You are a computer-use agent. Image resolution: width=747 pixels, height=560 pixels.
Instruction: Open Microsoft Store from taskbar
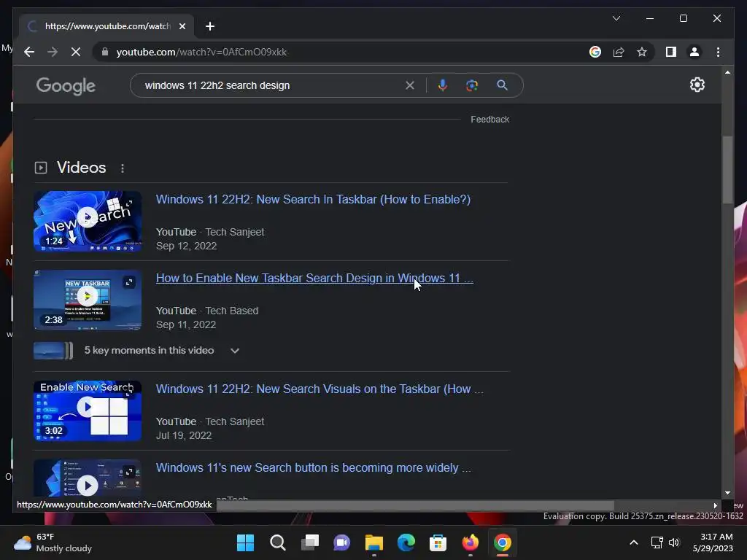438,542
